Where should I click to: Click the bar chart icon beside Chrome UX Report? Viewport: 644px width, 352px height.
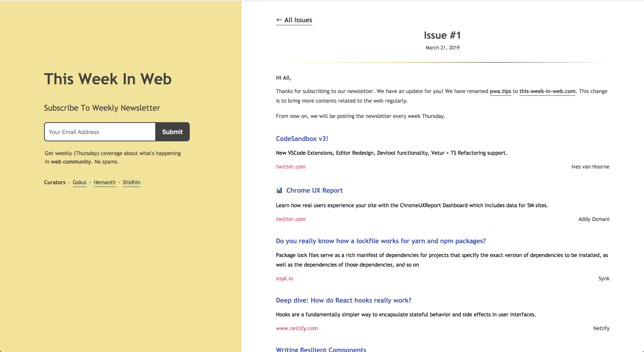[x=279, y=190]
